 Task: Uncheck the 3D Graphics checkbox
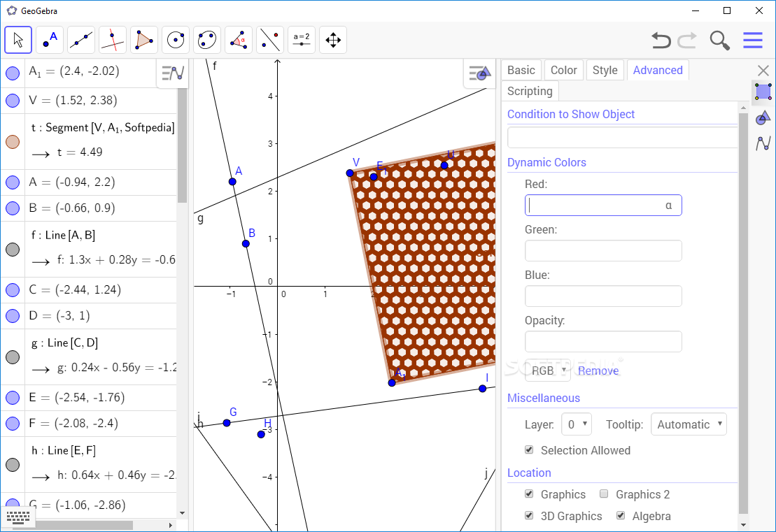point(529,515)
